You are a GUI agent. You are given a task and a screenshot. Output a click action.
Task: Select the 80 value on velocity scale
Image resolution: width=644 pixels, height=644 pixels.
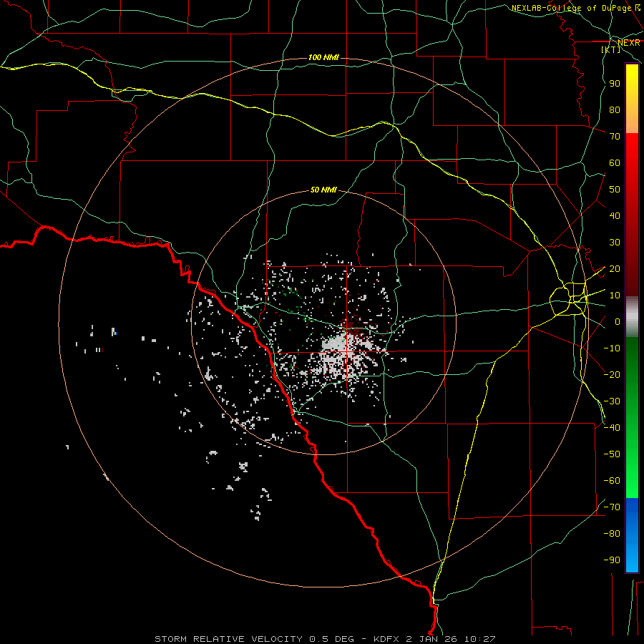pos(615,110)
